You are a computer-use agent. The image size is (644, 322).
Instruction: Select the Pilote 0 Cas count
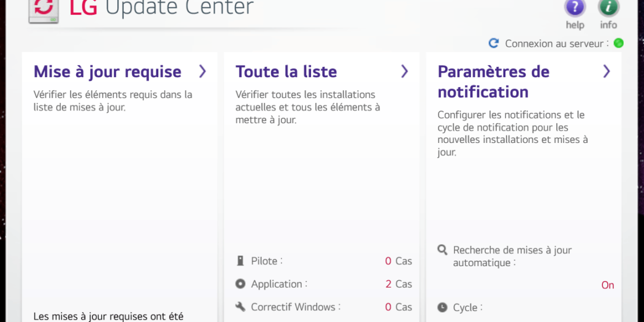(x=398, y=261)
